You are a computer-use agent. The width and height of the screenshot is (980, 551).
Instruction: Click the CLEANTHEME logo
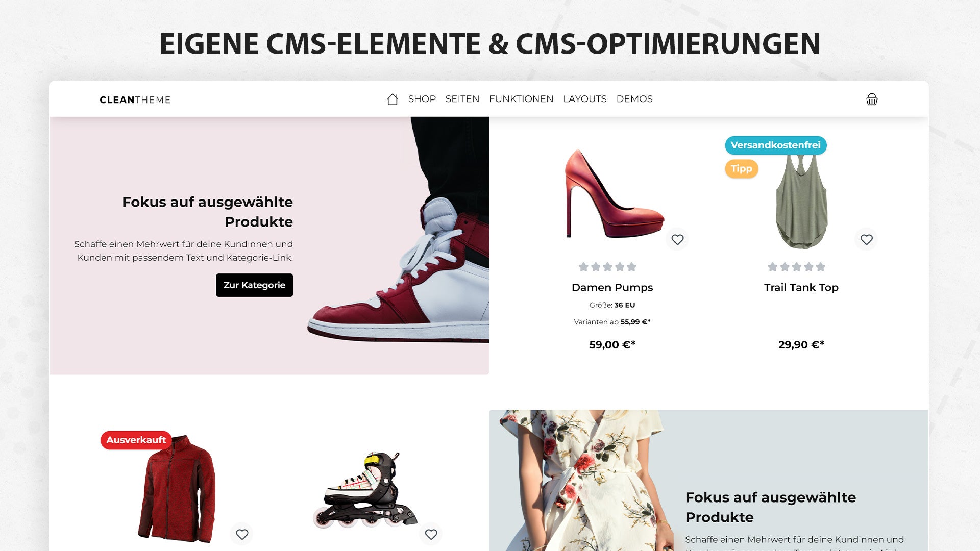135,100
